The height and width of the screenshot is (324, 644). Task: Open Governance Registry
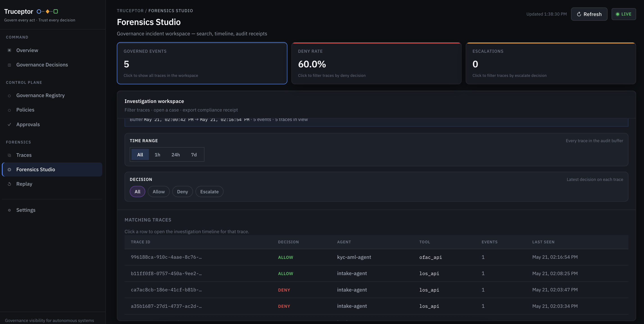52,96
